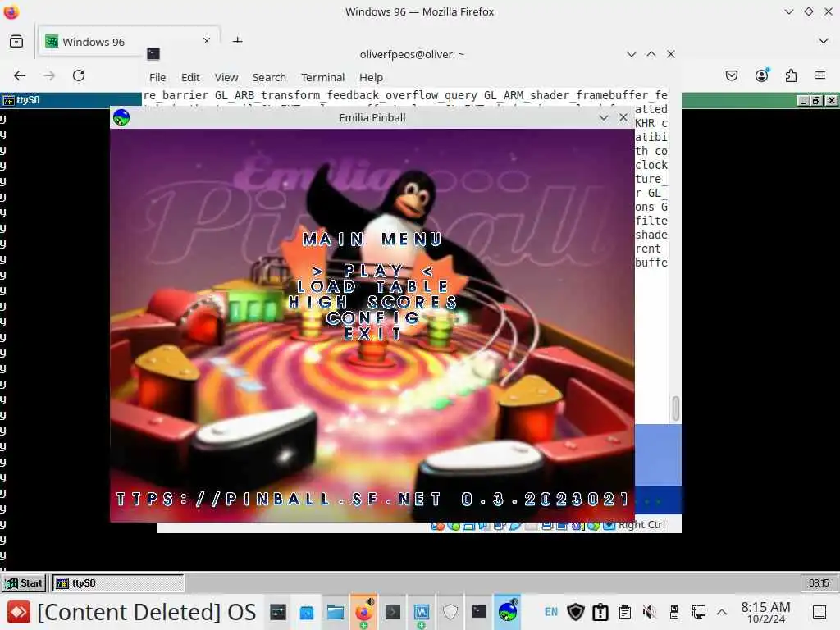
Task: List all Firefox tabs dropdown chevron
Action: point(824,41)
